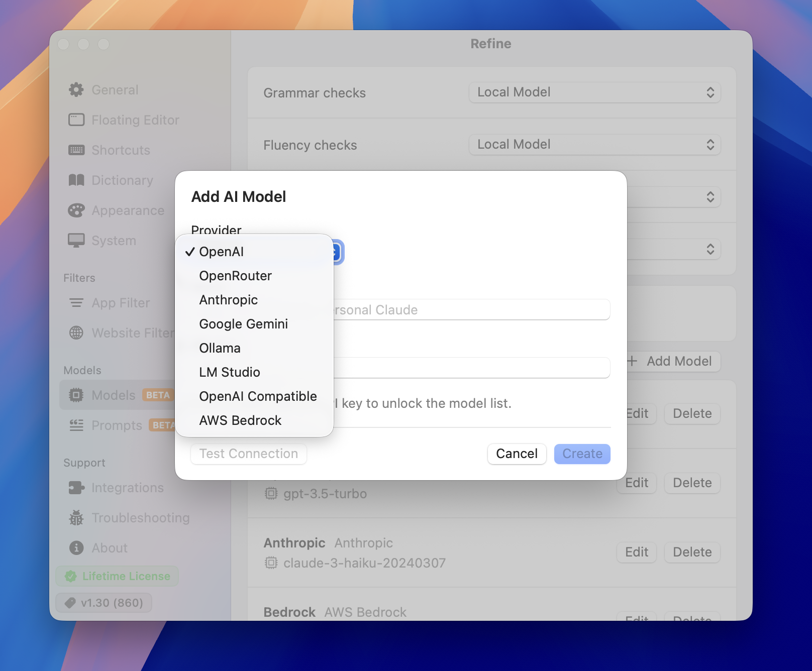Image resolution: width=812 pixels, height=671 pixels.
Task: Select OpenAI Compatible provider option
Action: pyautogui.click(x=254, y=396)
